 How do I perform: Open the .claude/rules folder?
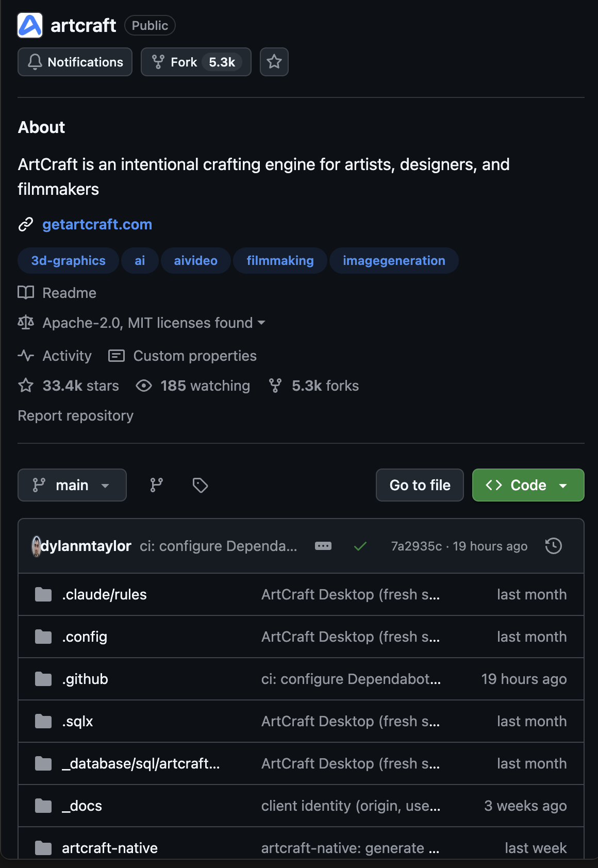(104, 594)
